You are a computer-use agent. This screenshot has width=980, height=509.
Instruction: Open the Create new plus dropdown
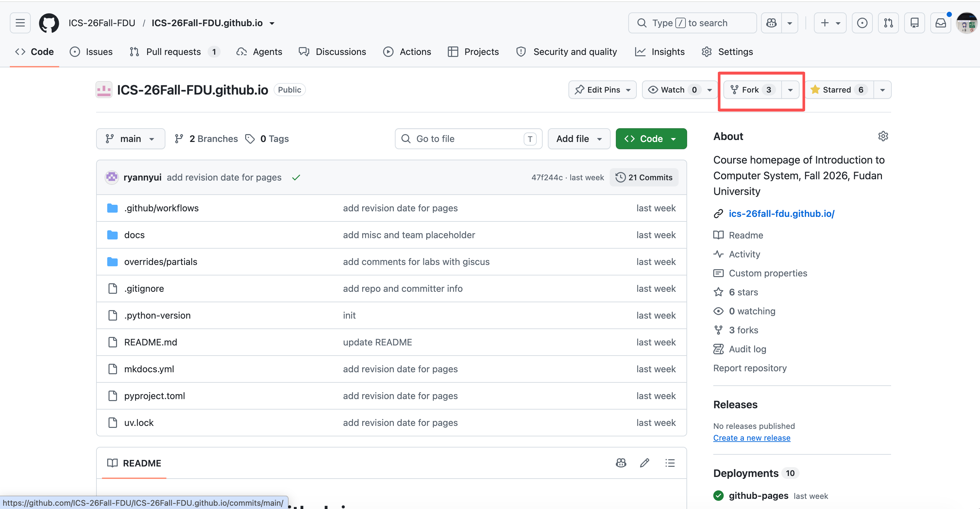[830, 23]
